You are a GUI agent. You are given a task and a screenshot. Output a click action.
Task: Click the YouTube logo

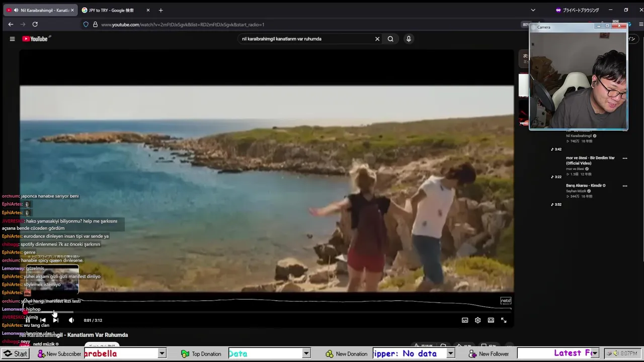(x=35, y=39)
